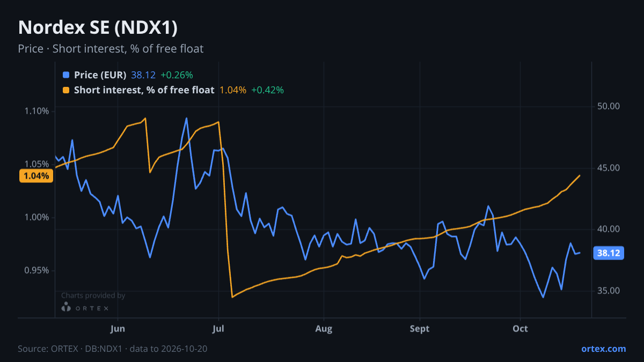Click the ORTEX logo icon
This screenshot has height=362, width=644.
click(x=66, y=307)
